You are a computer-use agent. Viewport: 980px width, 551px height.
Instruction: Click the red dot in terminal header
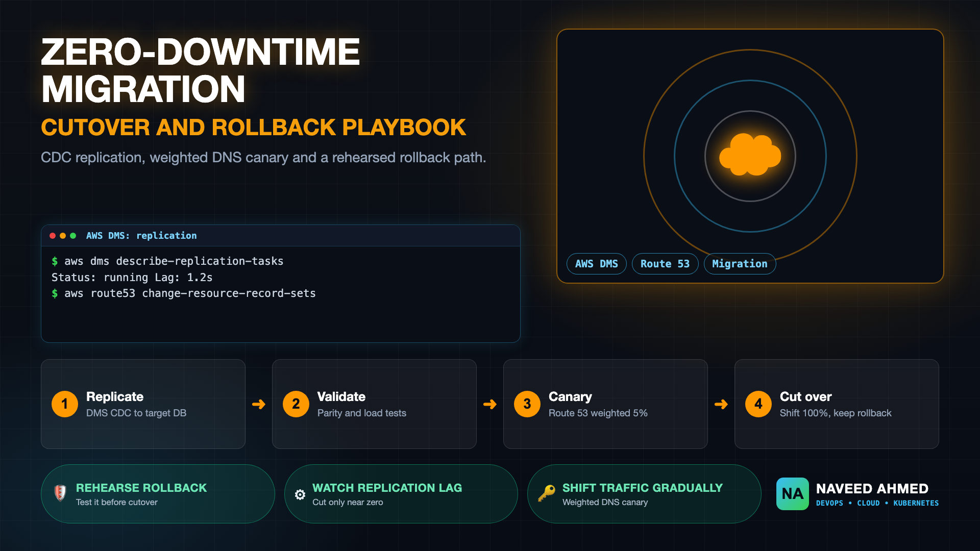(x=53, y=236)
